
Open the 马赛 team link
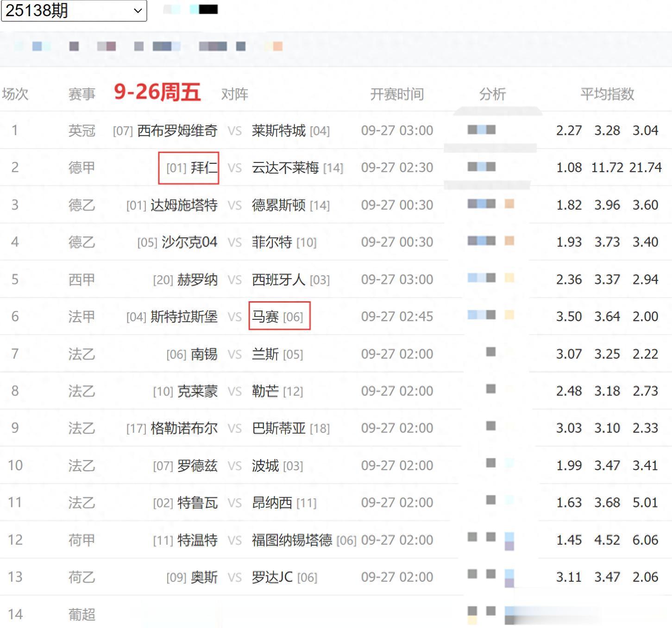tap(265, 317)
